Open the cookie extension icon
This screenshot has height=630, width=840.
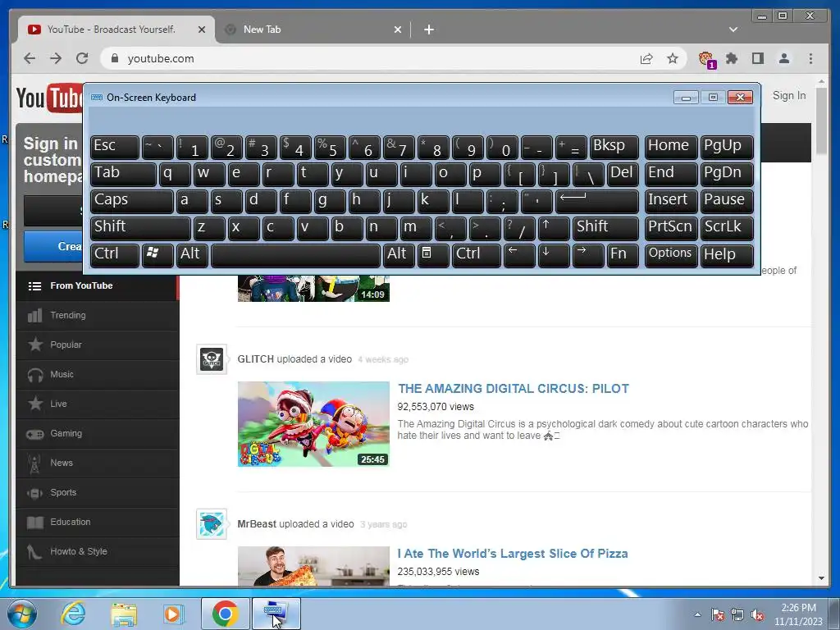(x=706, y=59)
